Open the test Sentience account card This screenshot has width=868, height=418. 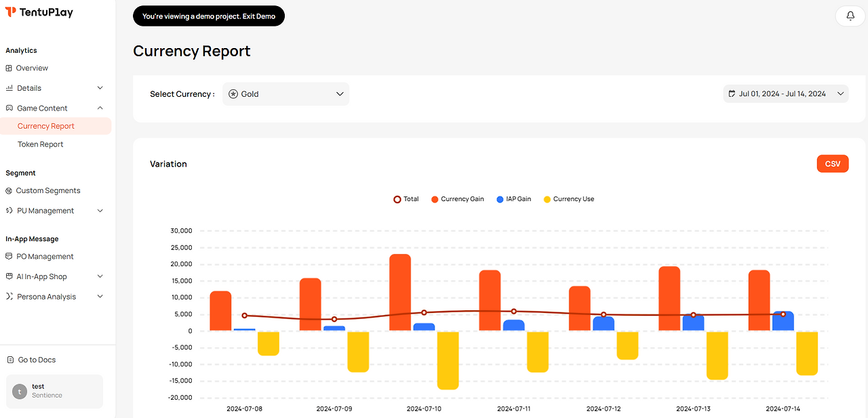pyautogui.click(x=54, y=392)
